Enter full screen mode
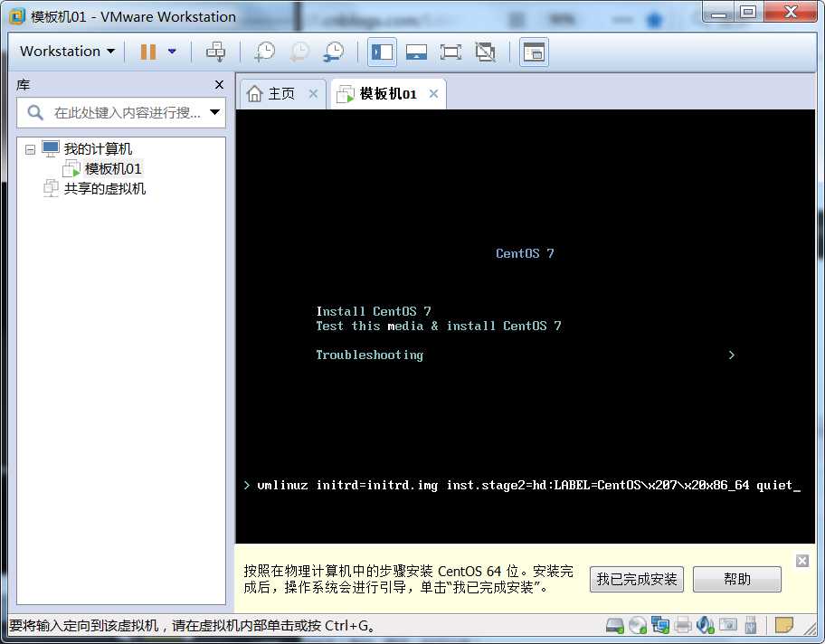825x644 pixels. point(450,52)
